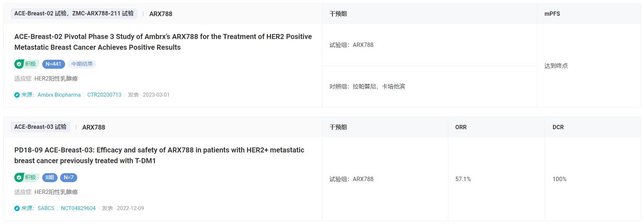Open the Ambrx Biopharma source link

(x=59, y=95)
